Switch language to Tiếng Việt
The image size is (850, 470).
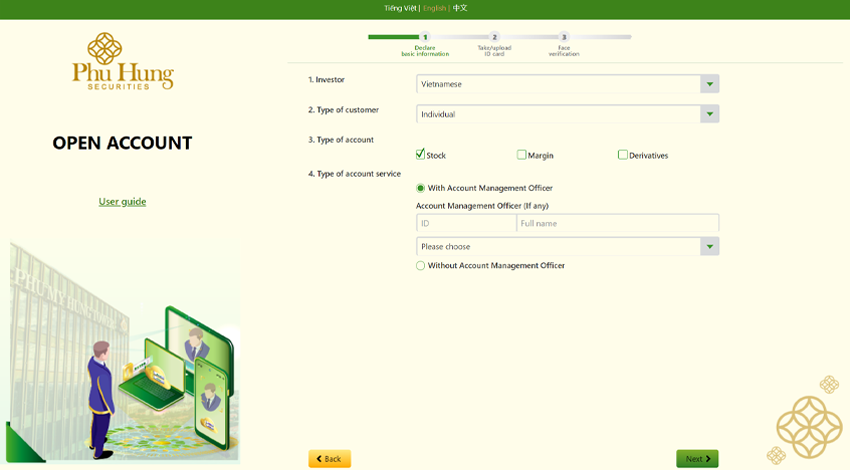[x=400, y=8]
